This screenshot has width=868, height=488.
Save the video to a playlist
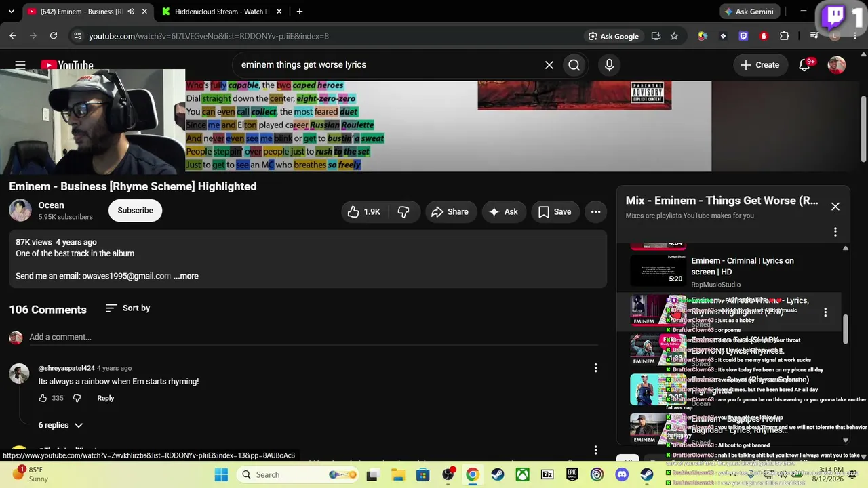(x=555, y=212)
